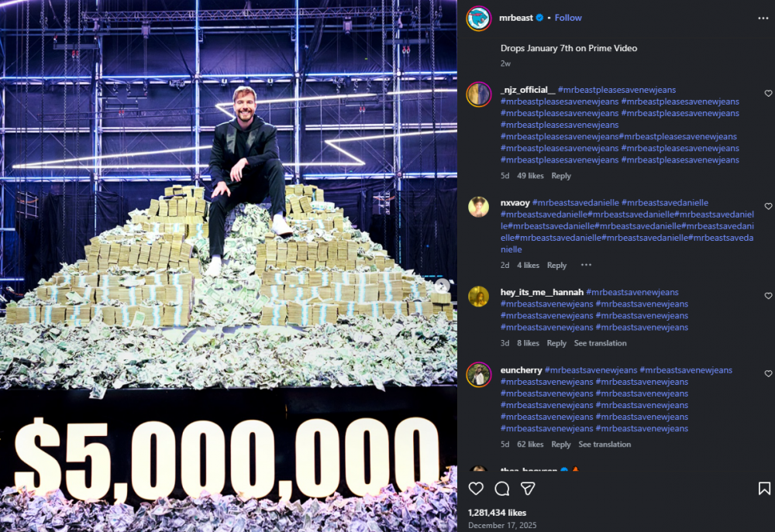
Task: View eunchery's profile avatar
Action: (479, 374)
